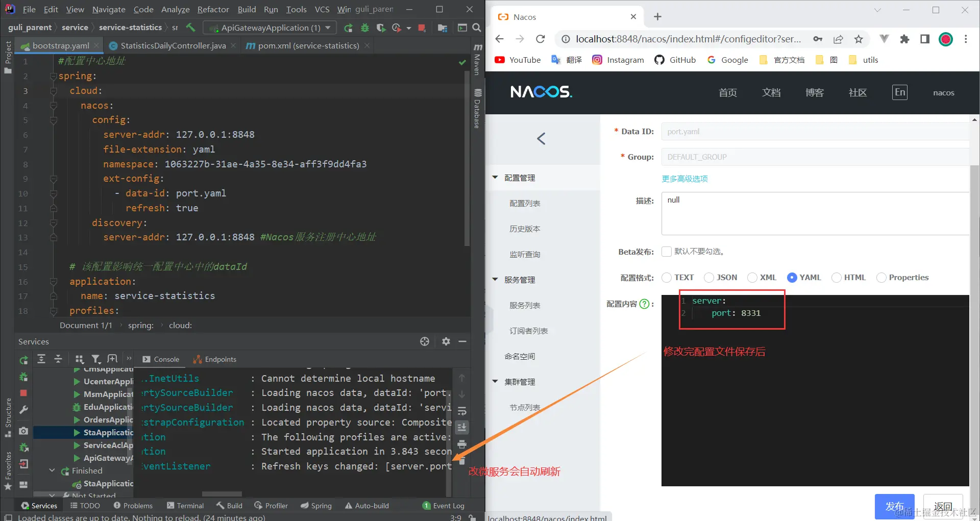
Task: Toggle the Beta发布 checkbox
Action: pos(667,252)
